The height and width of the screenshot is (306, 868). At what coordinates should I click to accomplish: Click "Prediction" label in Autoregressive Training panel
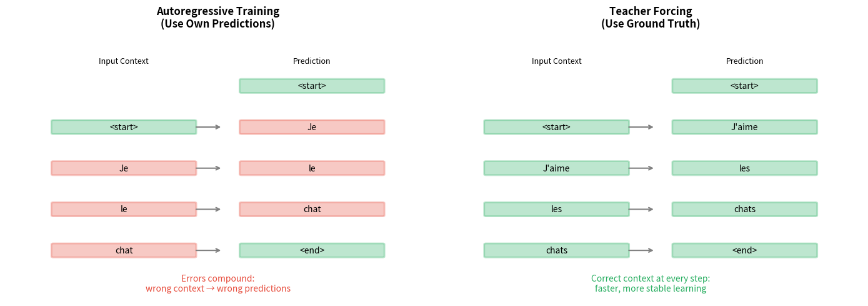click(x=312, y=61)
